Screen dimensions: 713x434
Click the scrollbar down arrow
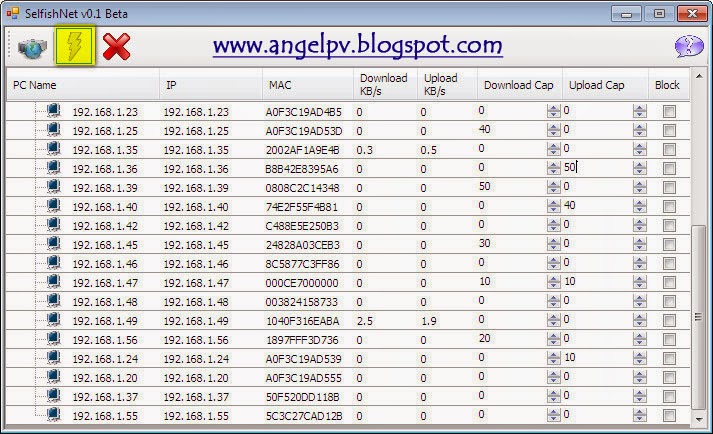pyautogui.click(x=698, y=419)
